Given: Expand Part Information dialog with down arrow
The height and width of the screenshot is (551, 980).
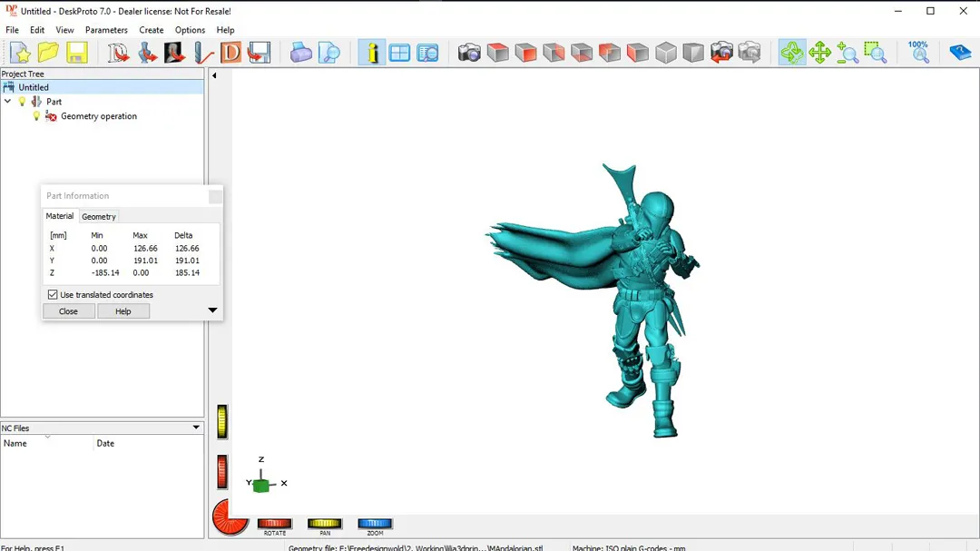Looking at the screenshot, I should pos(212,310).
